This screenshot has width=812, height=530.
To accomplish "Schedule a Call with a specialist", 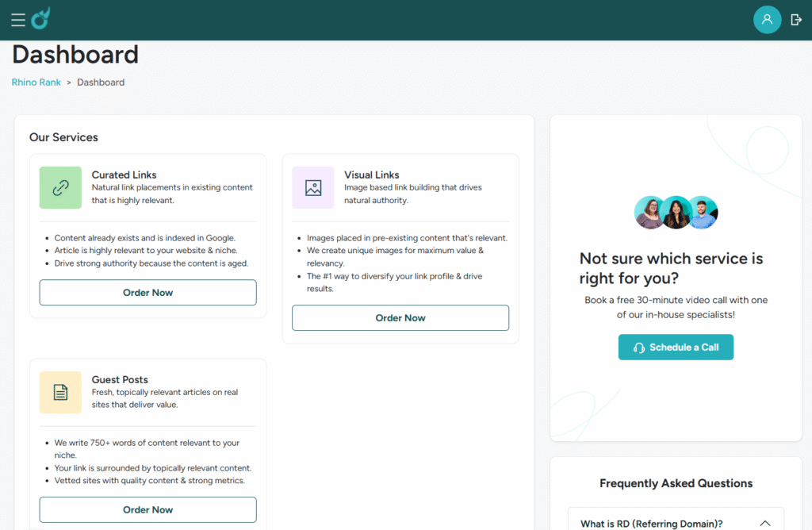I will (x=676, y=347).
